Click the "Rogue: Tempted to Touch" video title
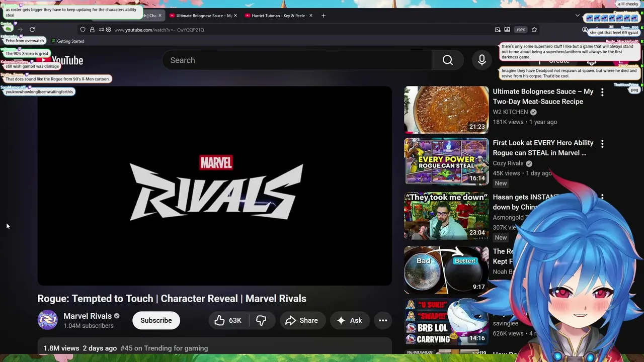644x362 pixels. 172,299
